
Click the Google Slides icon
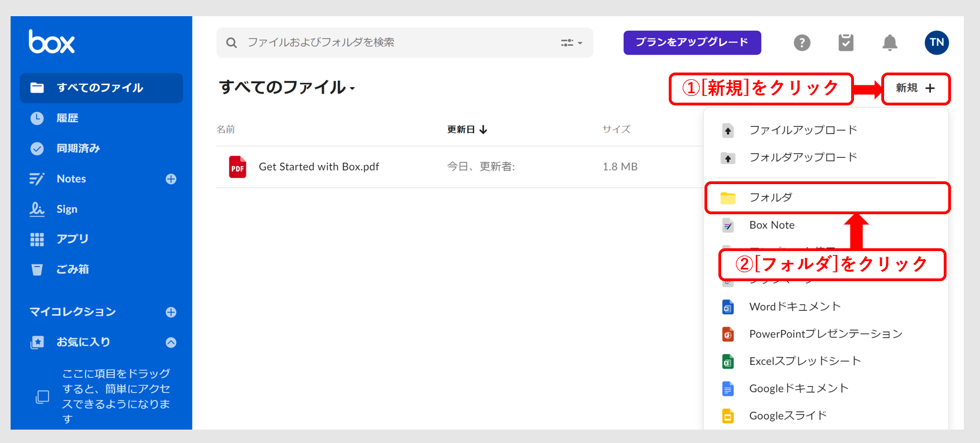tap(728, 416)
